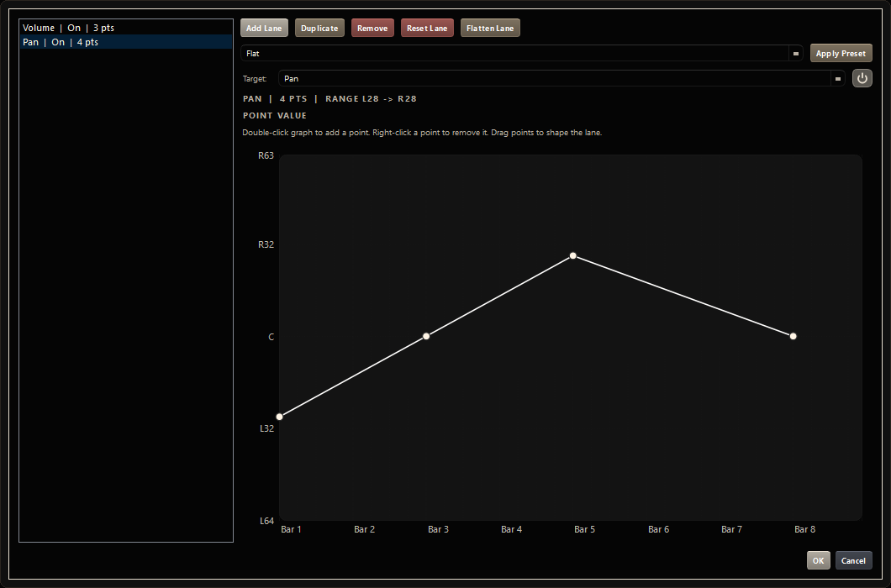Open the Target Pan dropdown
891x588 pixels.
pos(837,78)
